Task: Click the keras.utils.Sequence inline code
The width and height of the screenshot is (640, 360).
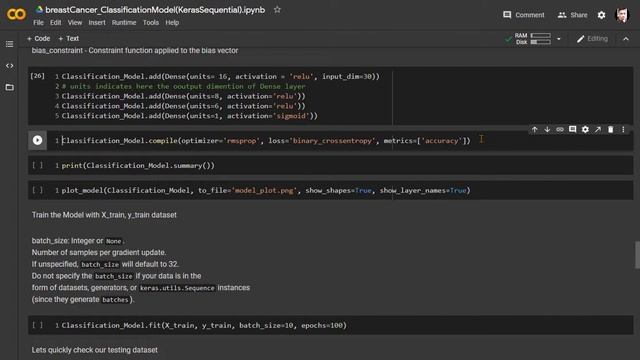Action: click(177, 288)
